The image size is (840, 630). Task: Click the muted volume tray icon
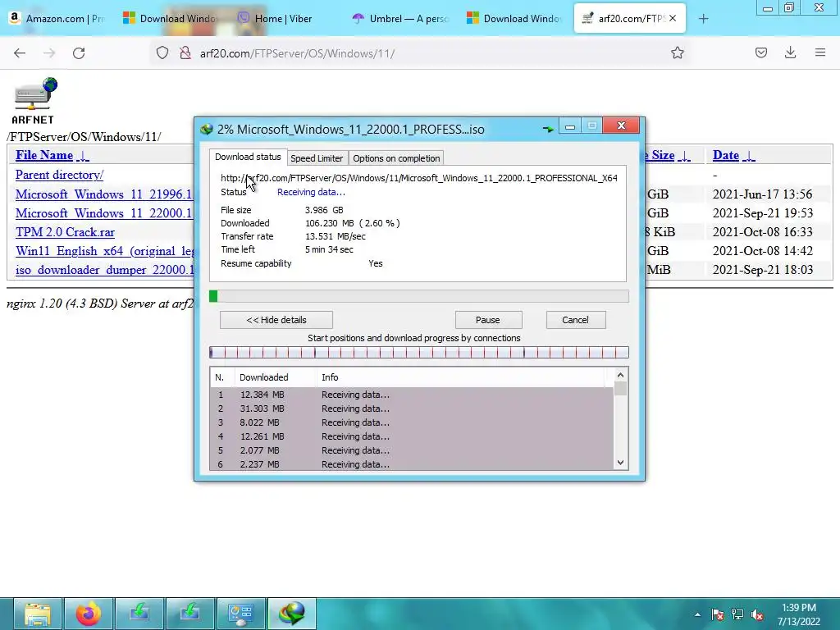[757, 614]
